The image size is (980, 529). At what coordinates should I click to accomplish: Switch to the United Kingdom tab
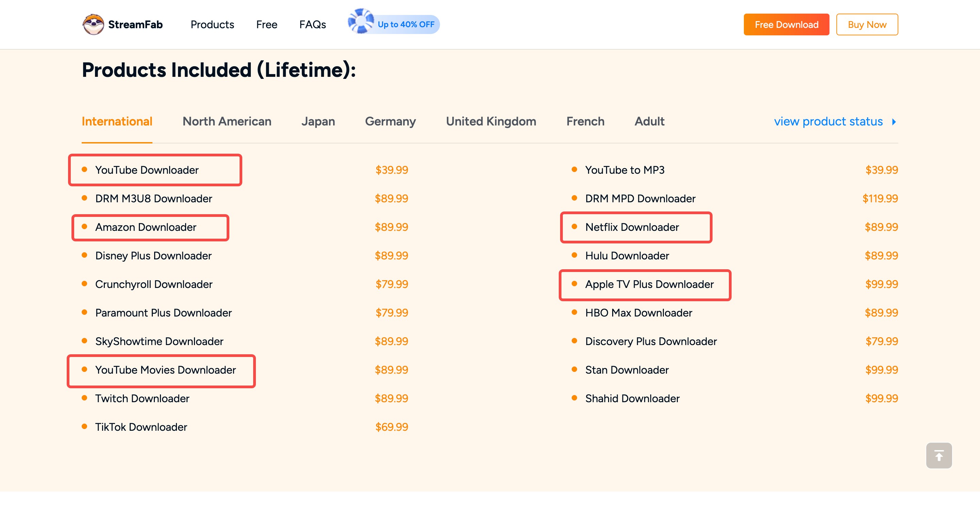[491, 122]
